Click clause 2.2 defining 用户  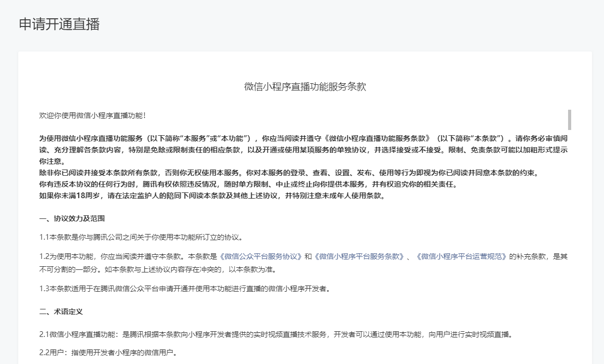pyautogui.click(x=109, y=353)
